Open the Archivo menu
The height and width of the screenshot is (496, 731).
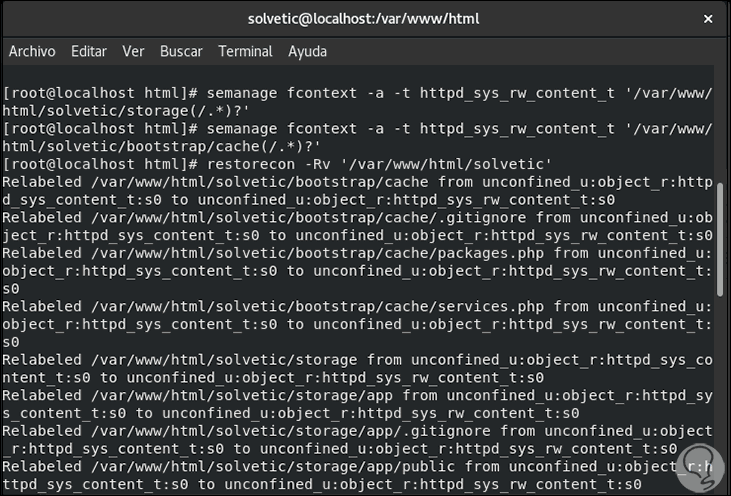[32, 51]
